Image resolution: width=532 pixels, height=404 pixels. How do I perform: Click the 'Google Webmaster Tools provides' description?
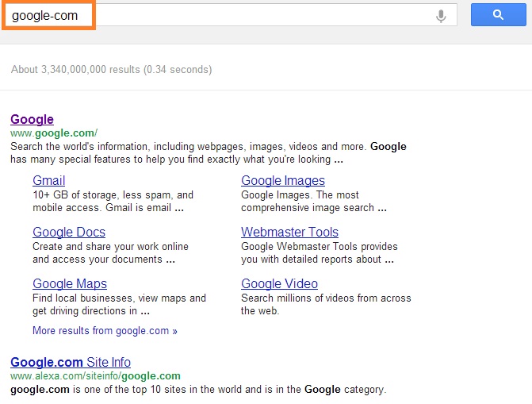tap(320, 252)
